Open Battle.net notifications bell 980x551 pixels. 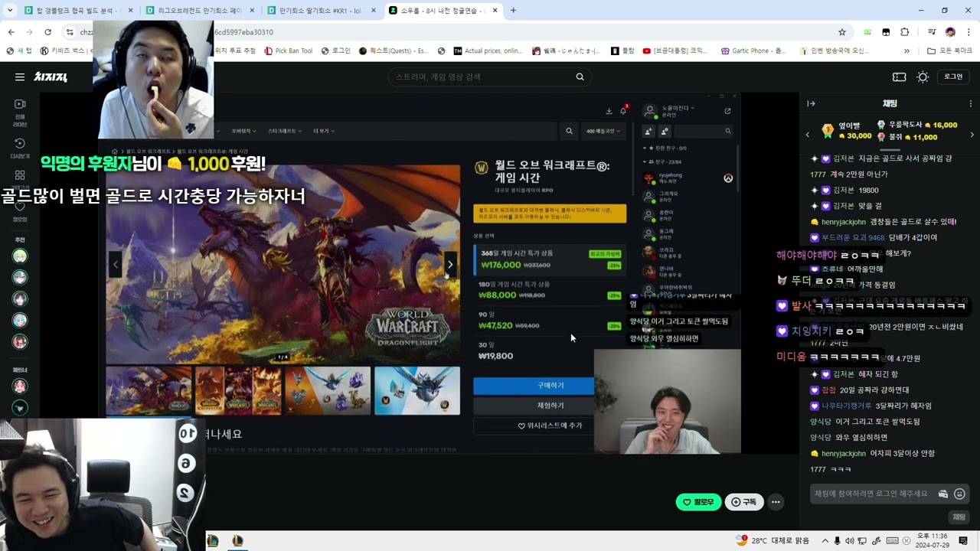pyautogui.click(x=623, y=111)
